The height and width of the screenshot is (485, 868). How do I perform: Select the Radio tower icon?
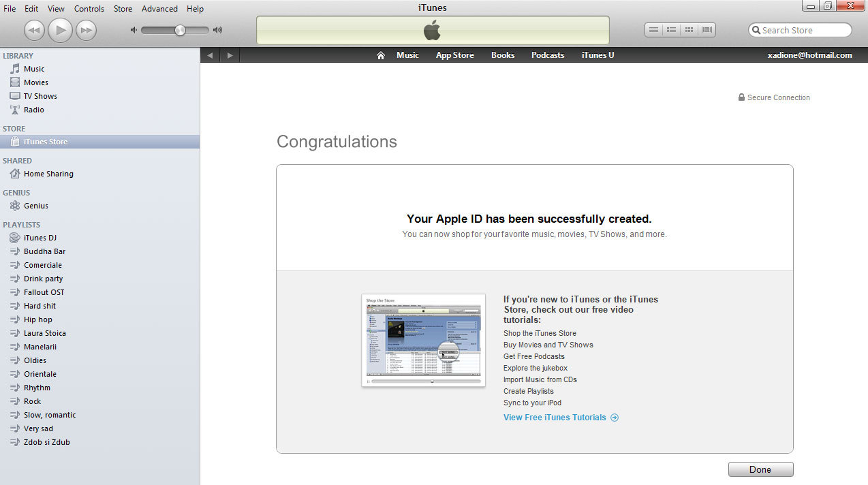pos(15,110)
